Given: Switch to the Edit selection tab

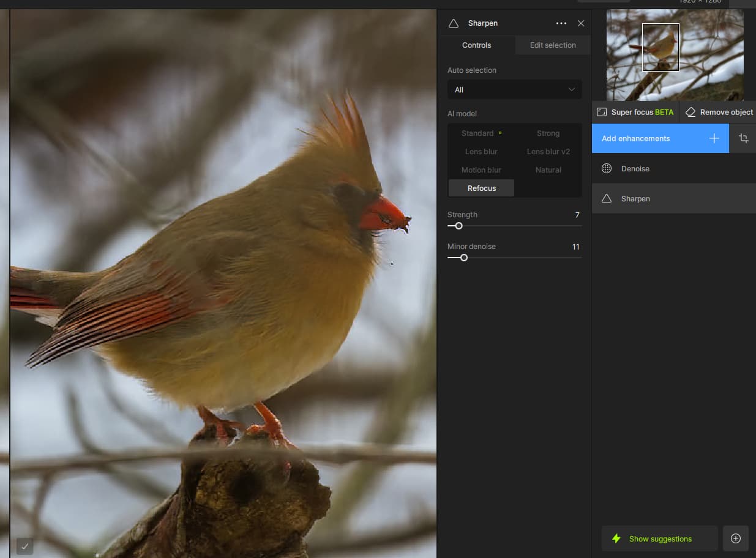Looking at the screenshot, I should pyautogui.click(x=552, y=45).
